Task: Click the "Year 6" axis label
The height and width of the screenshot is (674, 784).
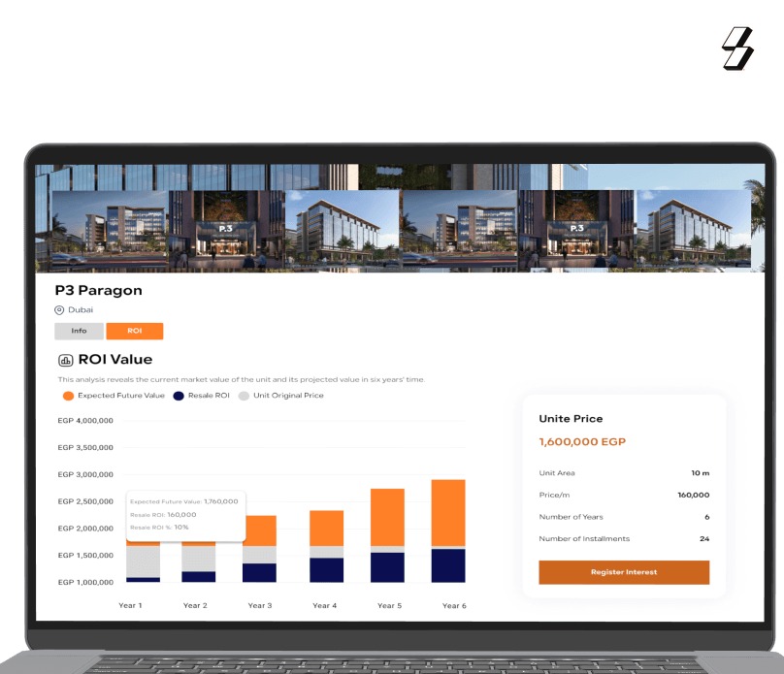Action: tap(454, 605)
